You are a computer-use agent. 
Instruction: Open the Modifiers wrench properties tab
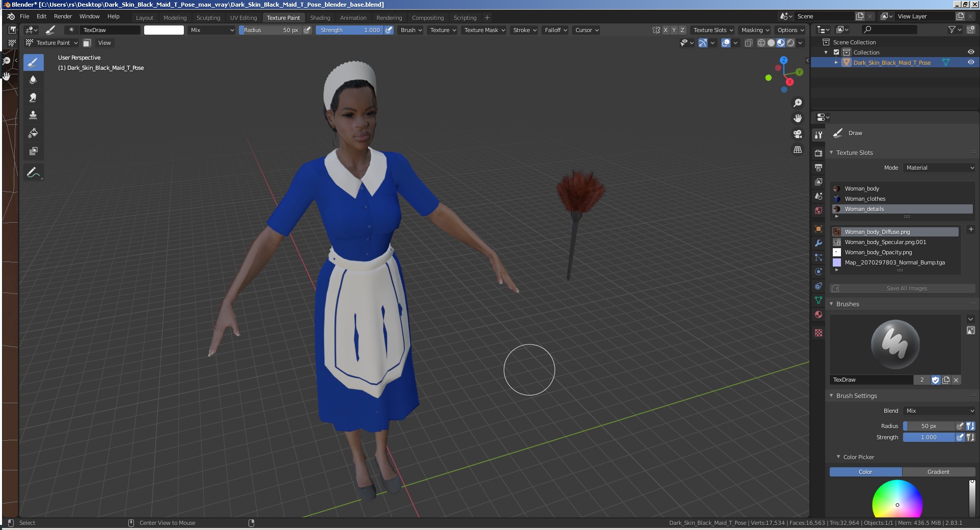point(819,243)
